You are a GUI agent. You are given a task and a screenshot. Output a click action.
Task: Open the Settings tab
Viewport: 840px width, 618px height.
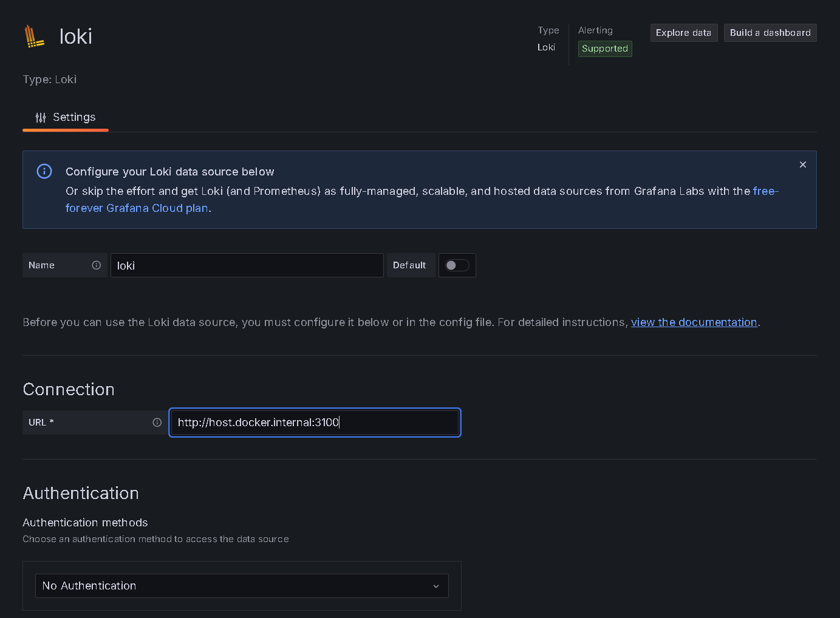[x=66, y=117]
